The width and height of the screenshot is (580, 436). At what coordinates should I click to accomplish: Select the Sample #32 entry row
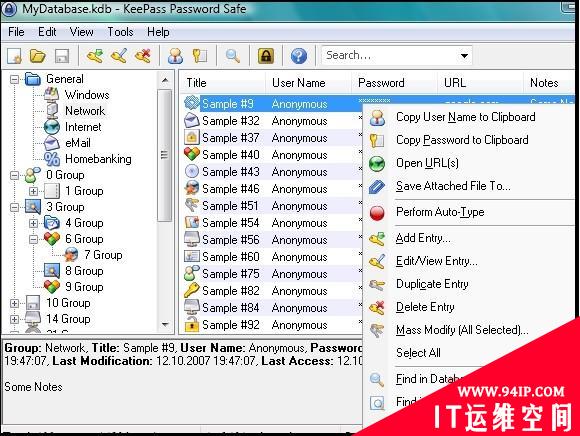(271, 121)
